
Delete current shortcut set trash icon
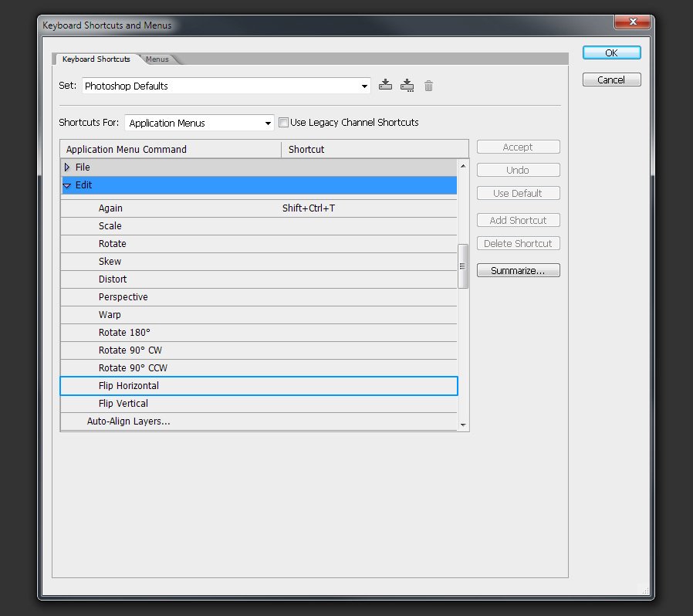[x=428, y=86]
